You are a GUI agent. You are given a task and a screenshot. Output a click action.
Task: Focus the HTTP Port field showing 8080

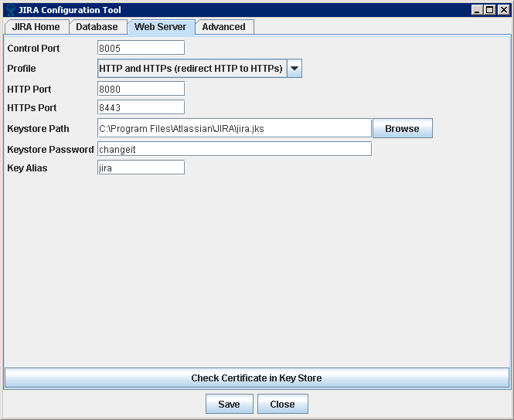(141, 89)
